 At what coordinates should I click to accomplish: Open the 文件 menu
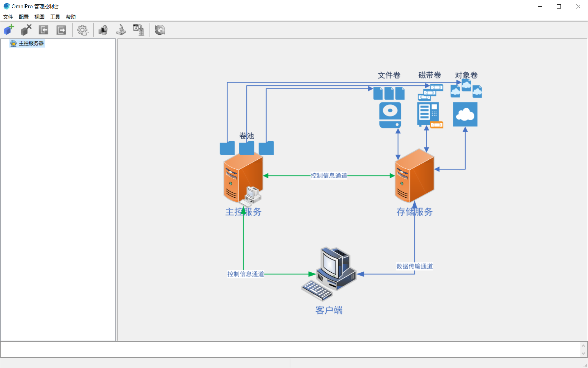point(8,17)
